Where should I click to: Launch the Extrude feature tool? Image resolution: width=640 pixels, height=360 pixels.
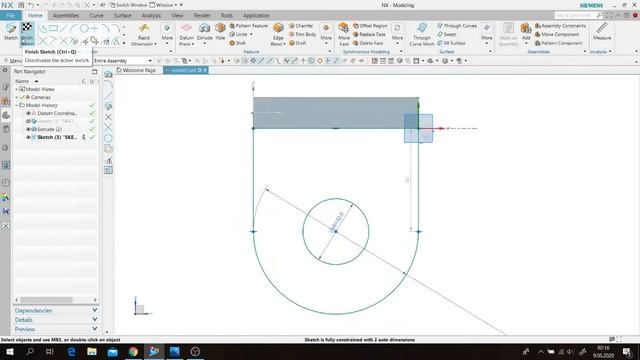point(204,31)
